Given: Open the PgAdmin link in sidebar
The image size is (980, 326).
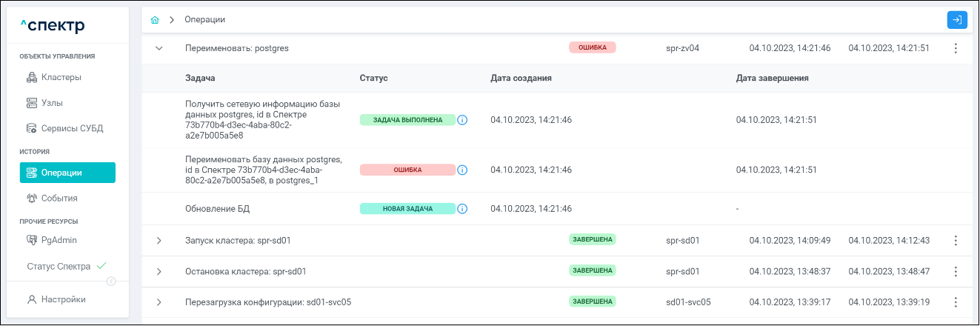Looking at the screenshot, I should tap(59, 240).
